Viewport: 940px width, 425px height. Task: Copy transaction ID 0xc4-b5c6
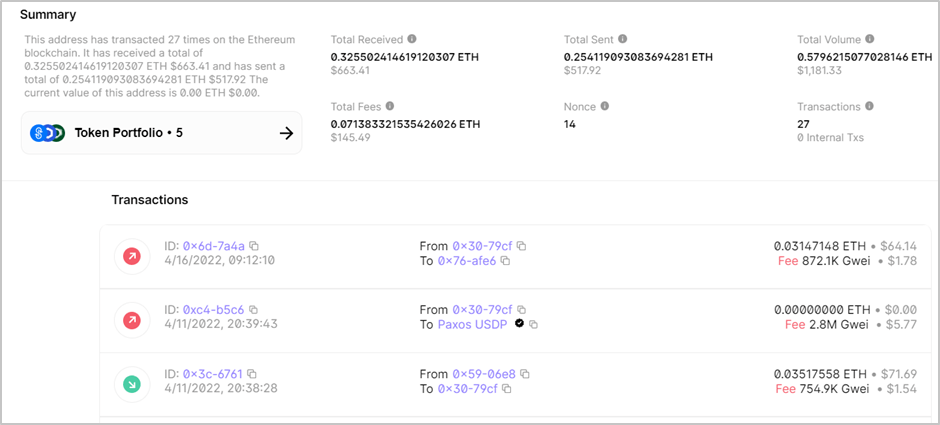pyautogui.click(x=253, y=310)
